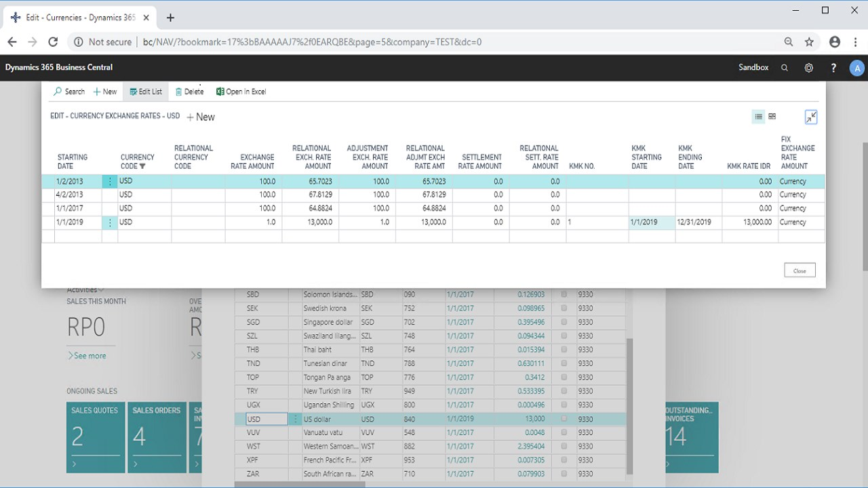Go back in the browser

coord(12,42)
